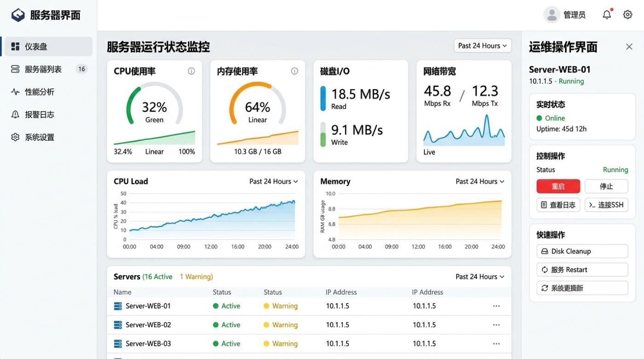Open the CPU Load time range dropdown

tap(274, 182)
